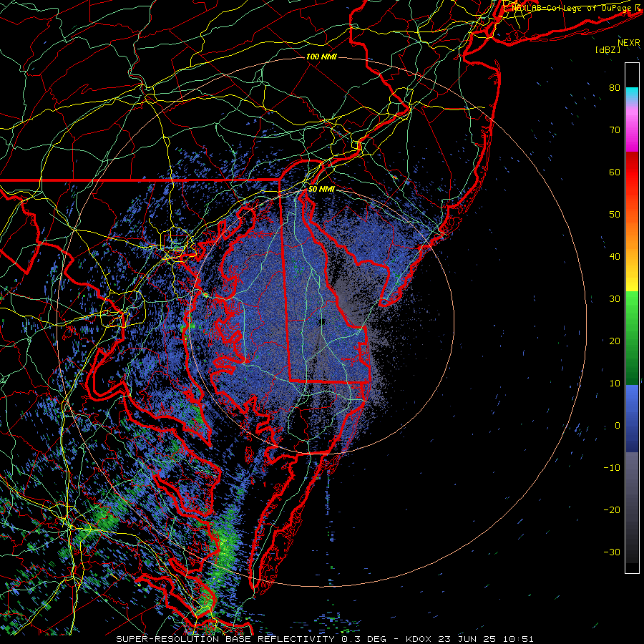Image resolution: width=644 pixels, height=644 pixels.
Task: Click the 40 value on the dBZ scale
Action: 615,257
